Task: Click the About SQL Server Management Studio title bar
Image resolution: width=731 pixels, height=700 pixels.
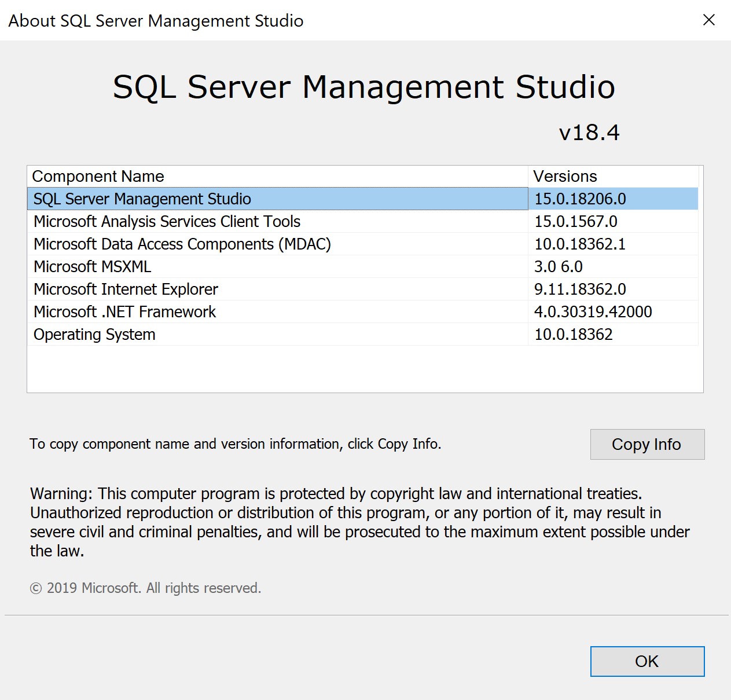Action: (155, 20)
